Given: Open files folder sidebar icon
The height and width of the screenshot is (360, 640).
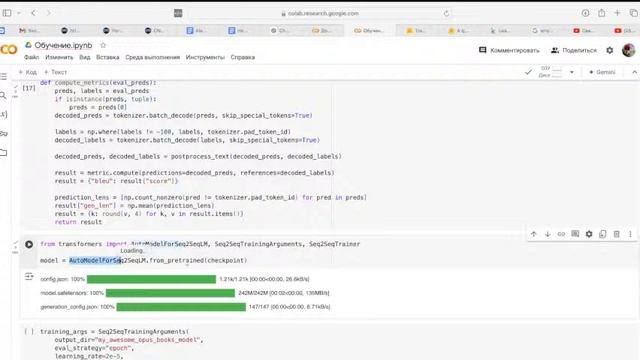Looking at the screenshot, I should (x=4, y=153).
